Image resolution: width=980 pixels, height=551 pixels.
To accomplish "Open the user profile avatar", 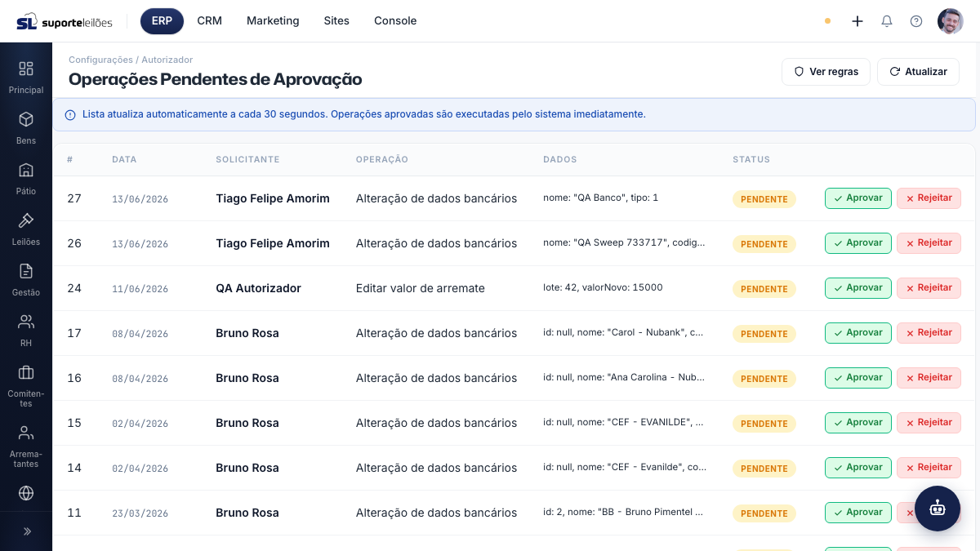I will click(x=951, y=21).
